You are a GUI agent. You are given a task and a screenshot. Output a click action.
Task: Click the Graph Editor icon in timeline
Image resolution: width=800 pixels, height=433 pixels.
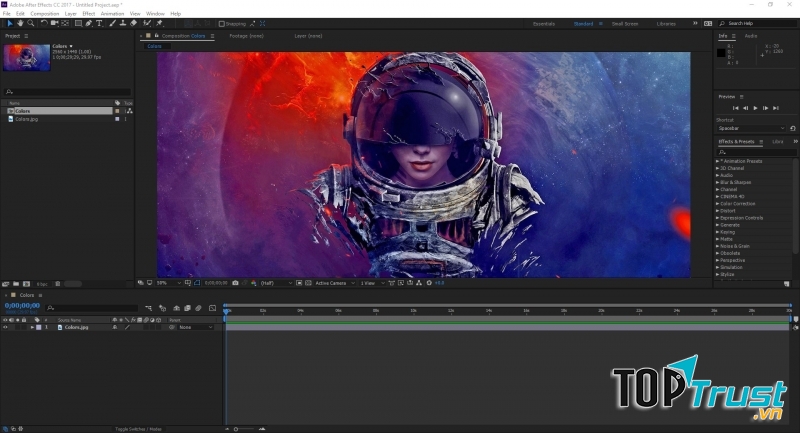pos(212,308)
